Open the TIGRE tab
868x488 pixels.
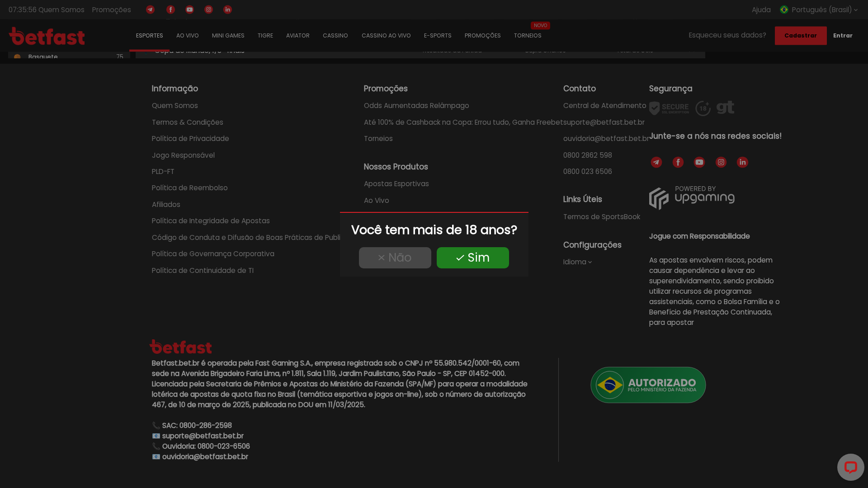[265, 36]
